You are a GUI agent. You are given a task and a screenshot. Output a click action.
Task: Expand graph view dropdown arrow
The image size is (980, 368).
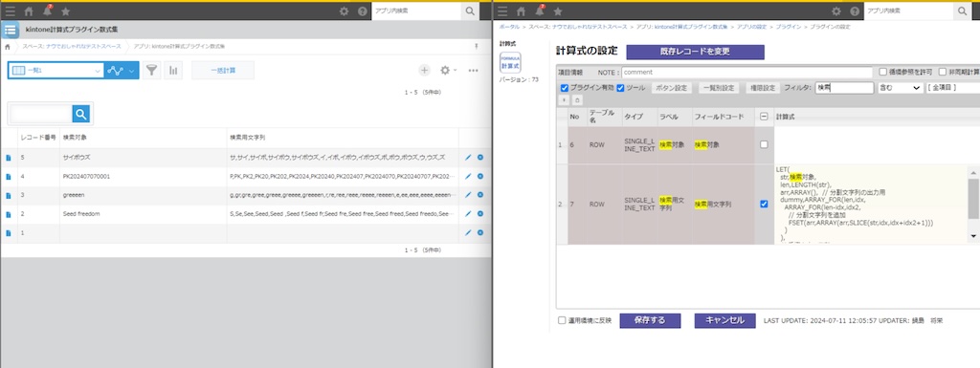click(x=132, y=71)
